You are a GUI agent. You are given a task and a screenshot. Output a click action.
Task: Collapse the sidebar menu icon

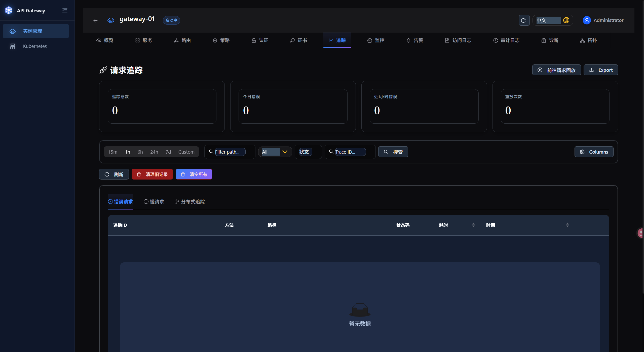click(65, 10)
